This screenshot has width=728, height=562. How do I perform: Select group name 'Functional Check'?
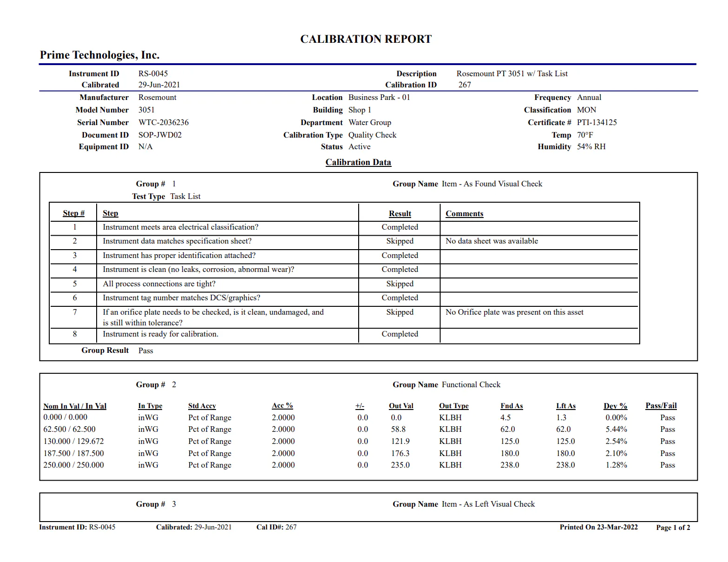click(x=471, y=384)
